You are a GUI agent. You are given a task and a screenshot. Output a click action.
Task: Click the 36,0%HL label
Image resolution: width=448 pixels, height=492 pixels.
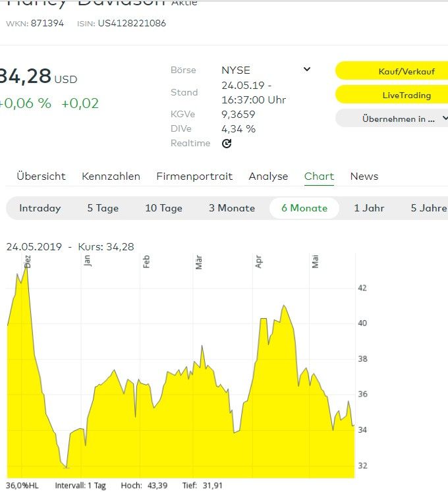point(22,485)
